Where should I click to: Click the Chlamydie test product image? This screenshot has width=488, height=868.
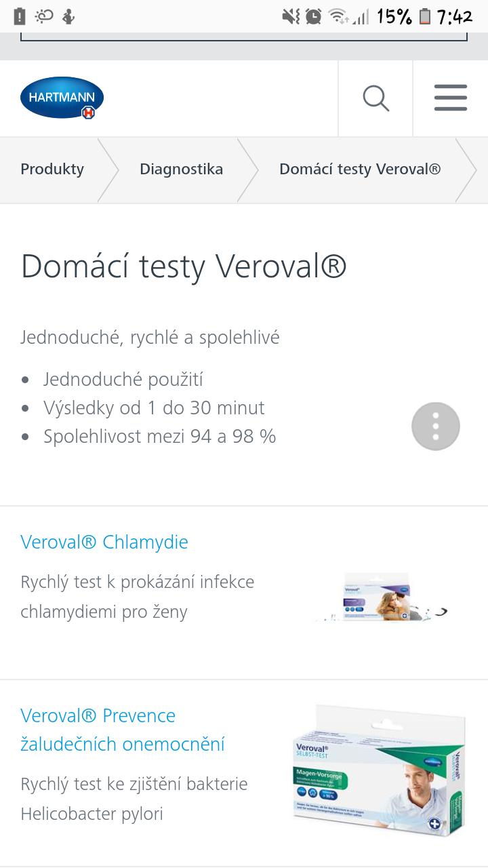pos(381,598)
